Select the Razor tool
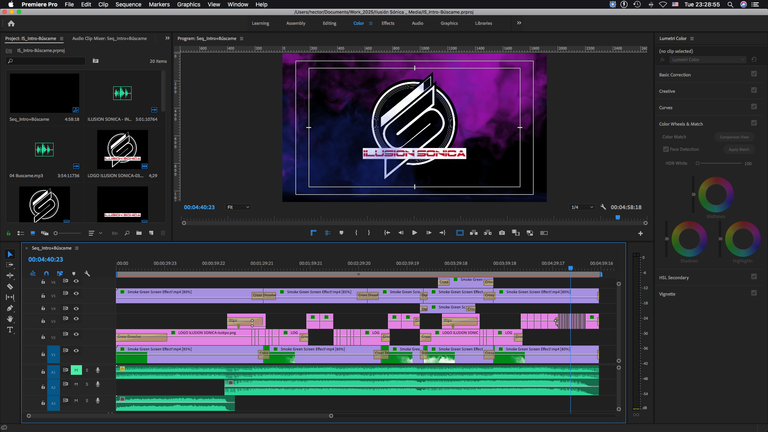Screen dimensions: 768x432 coord(10,287)
